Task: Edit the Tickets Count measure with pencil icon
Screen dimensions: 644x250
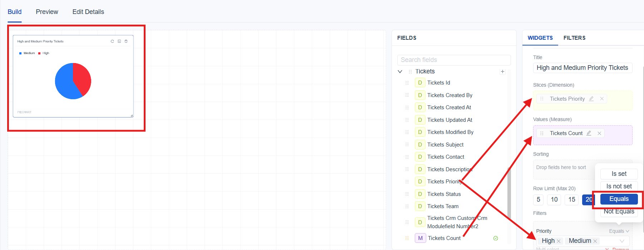Action: click(x=589, y=133)
